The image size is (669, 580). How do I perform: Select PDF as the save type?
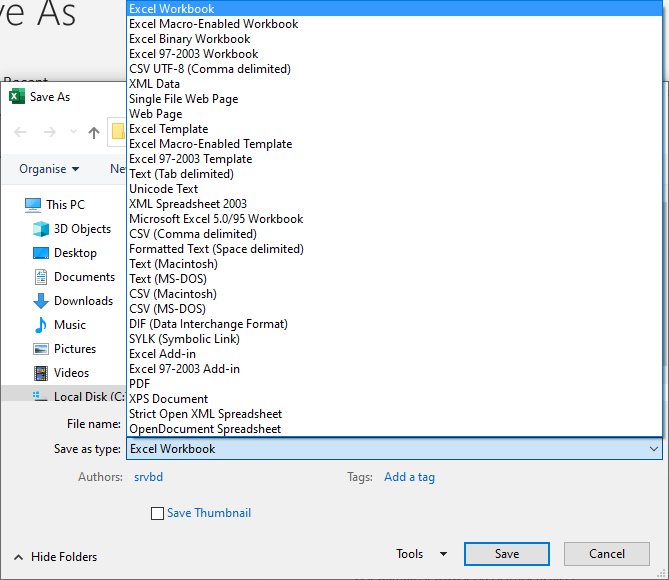tap(395, 384)
